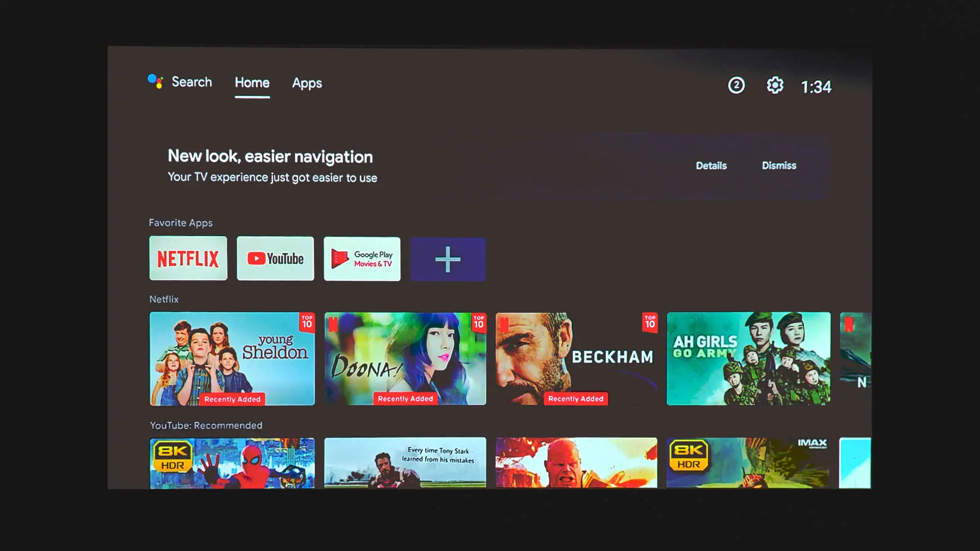Launch the Netflix app tile
Screen dimensions: 980x551
tap(188, 258)
